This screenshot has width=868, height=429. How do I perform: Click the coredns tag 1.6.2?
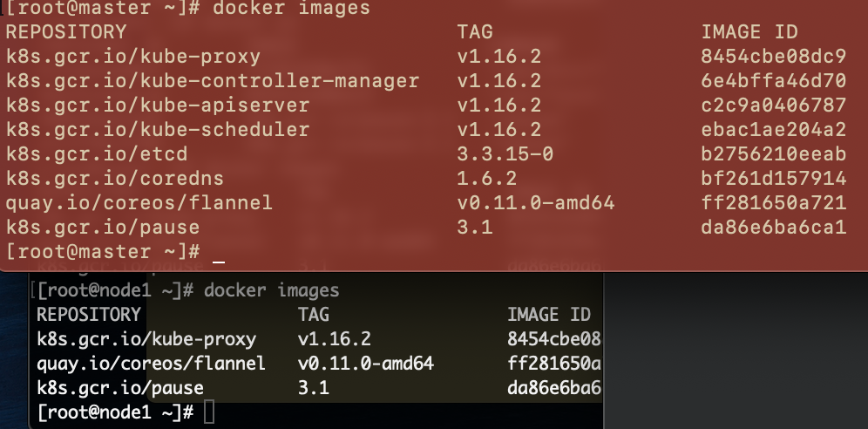point(486,178)
